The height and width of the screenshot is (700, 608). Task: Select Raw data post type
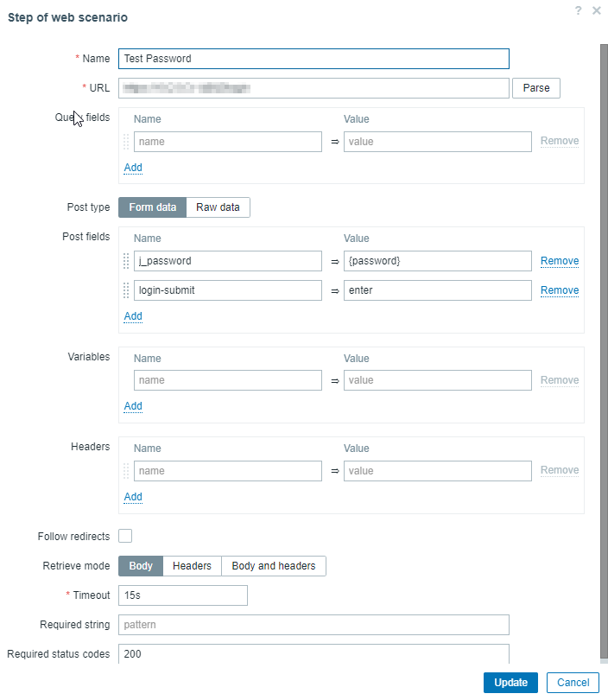(x=218, y=207)
